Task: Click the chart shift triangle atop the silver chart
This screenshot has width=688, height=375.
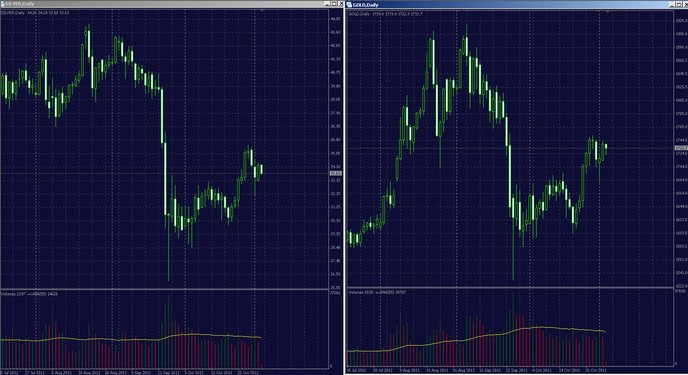Action: coord(262,10)
